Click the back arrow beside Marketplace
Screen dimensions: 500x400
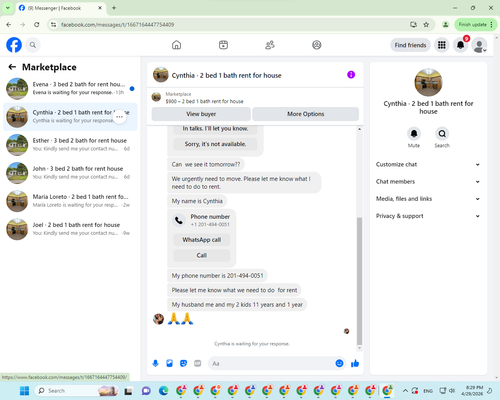coord(12,67)
